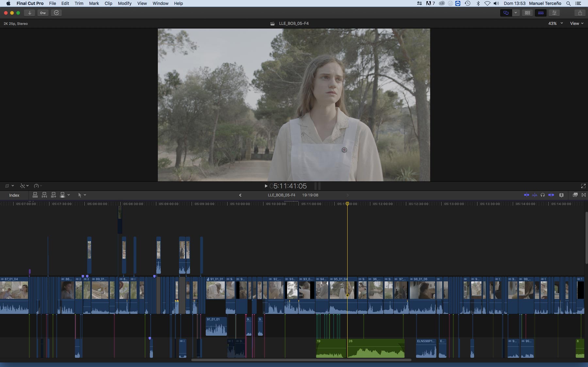This screenshot has width=588, height=367.
Task: Open the timeline Index
Action: click(x=14, y=195)
